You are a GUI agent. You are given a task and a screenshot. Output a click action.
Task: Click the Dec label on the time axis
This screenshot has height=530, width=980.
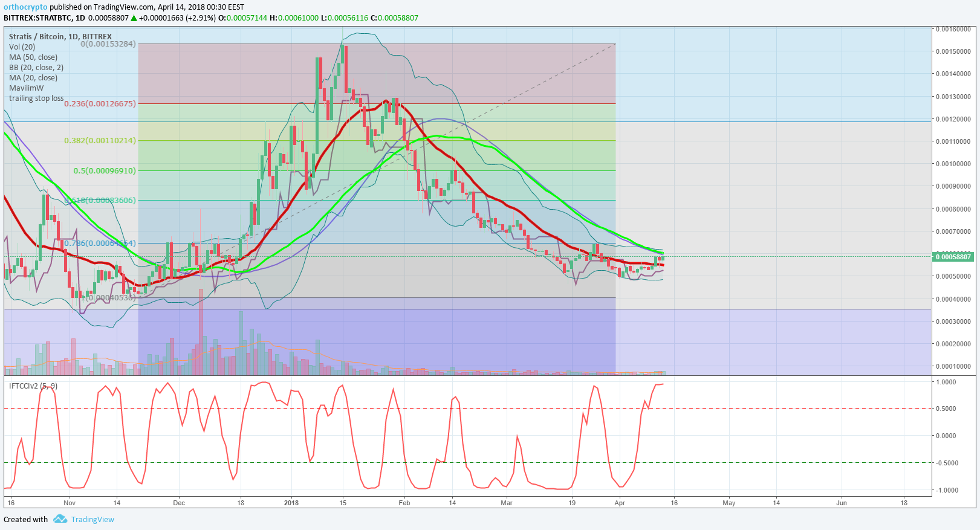pos(179,503)
